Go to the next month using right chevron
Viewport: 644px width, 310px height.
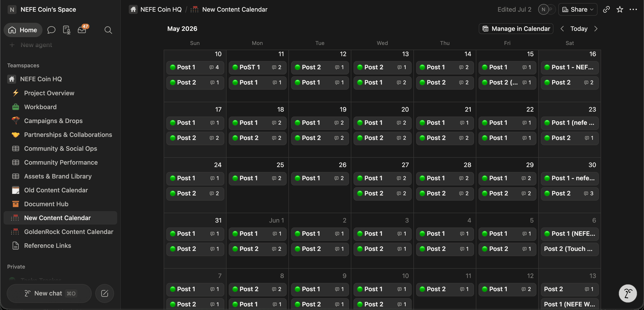pos(596,29)
